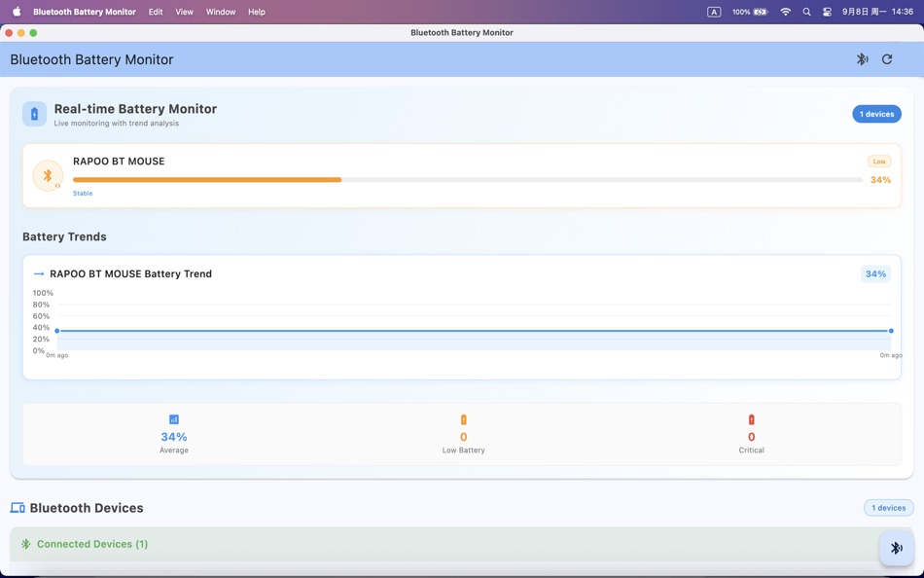Click the arrow icon beside RAPOO BT MOUSE Battery Trend

click(x=38, y=273)
